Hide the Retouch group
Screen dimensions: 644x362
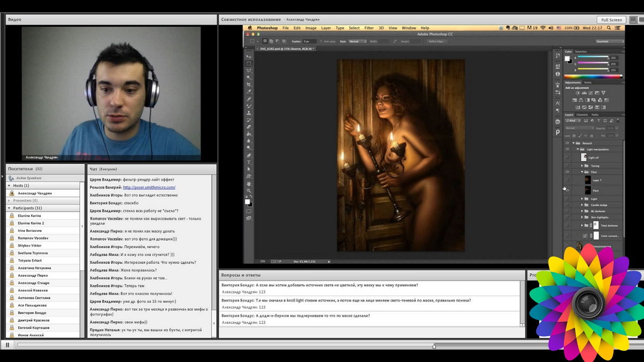coord(567,143)
